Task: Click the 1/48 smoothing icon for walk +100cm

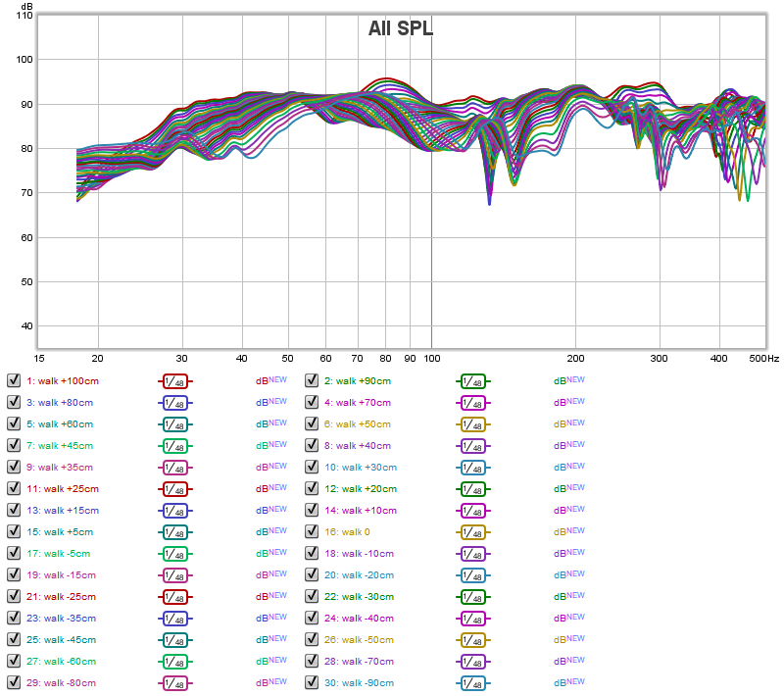Action: coord(174,380)
